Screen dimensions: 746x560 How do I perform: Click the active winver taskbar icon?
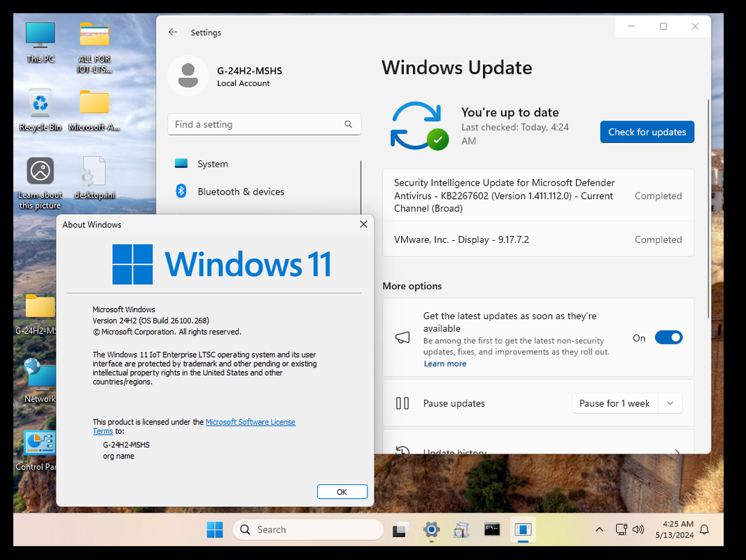tap(523, 529)
